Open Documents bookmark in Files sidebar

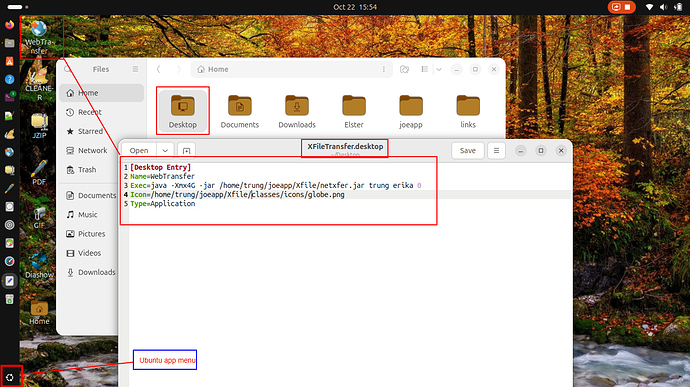(x=91, y=195)
